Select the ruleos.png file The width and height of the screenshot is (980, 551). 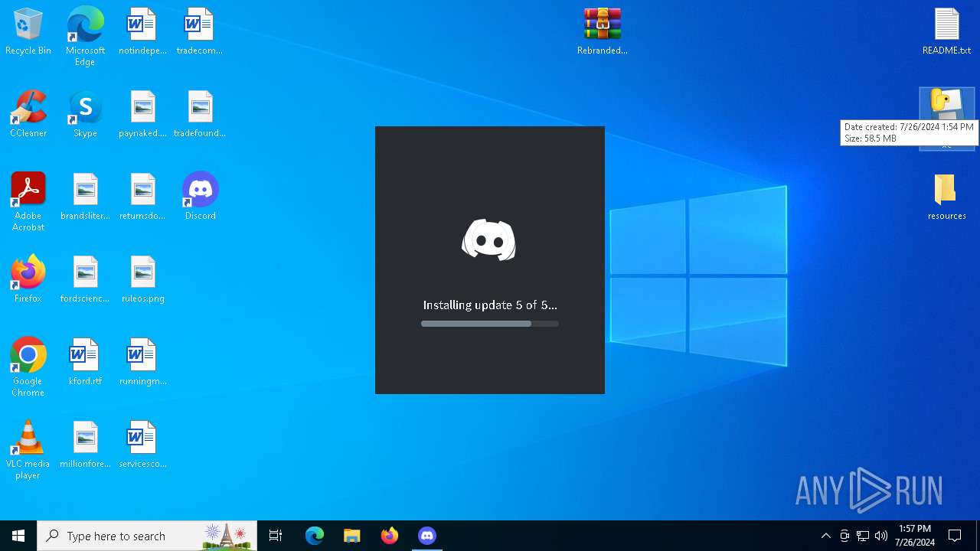[142, 280]
